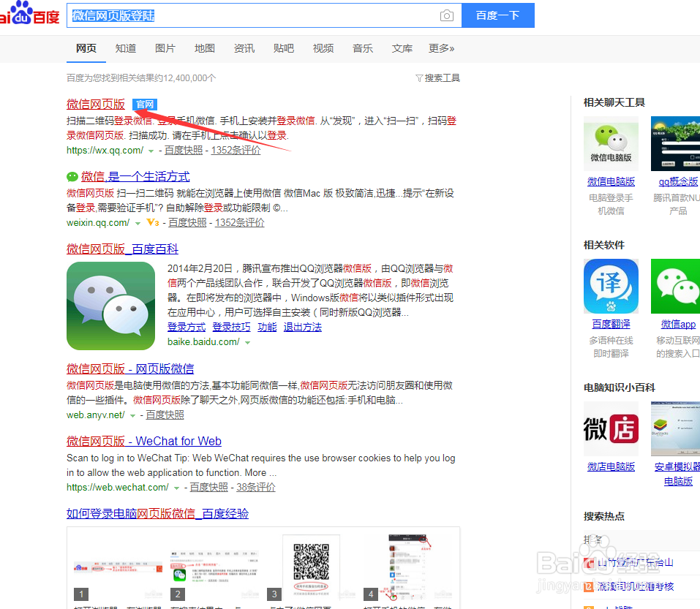Image resolution: width=700 pixels, height=609 pixels.
Task: Switch to the 音乐 tab
Action: 363,48
